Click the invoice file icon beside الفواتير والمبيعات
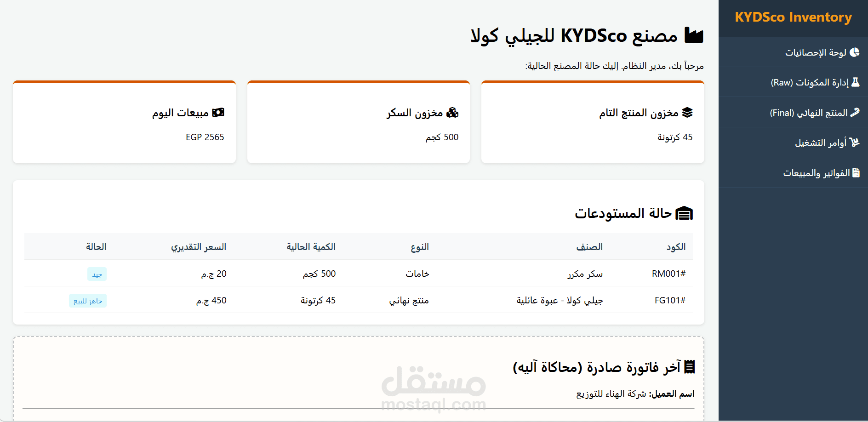 point(856,173)
